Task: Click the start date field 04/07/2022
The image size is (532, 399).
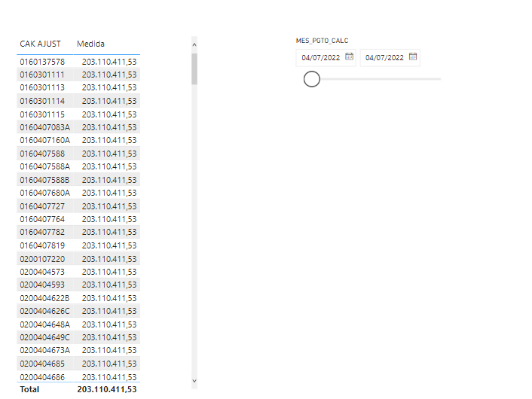Action: (326, 58)
